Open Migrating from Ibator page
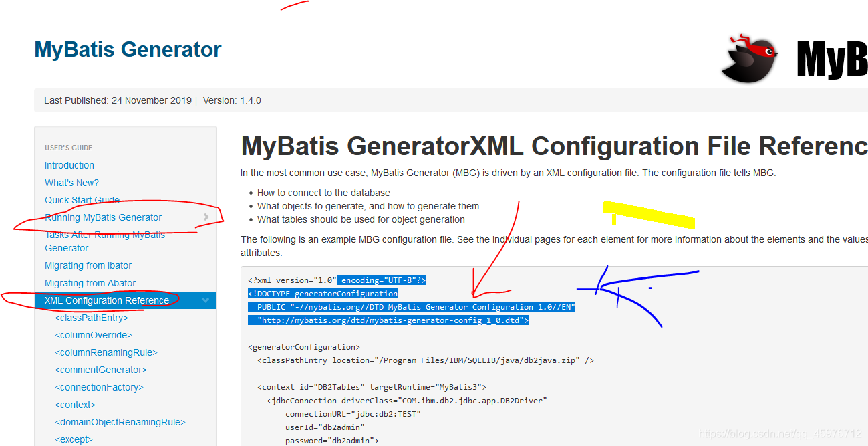 [88, 265]
